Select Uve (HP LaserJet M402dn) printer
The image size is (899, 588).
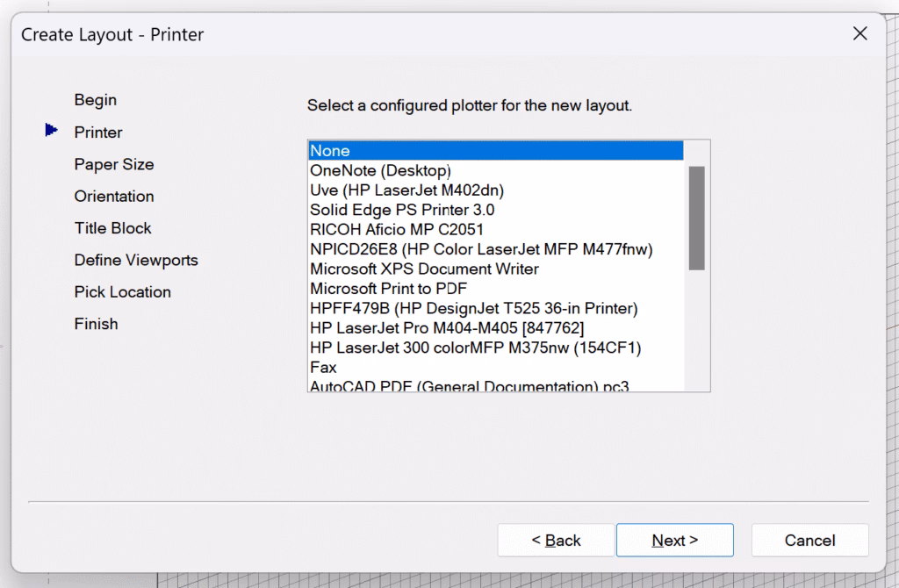(496, 190)
